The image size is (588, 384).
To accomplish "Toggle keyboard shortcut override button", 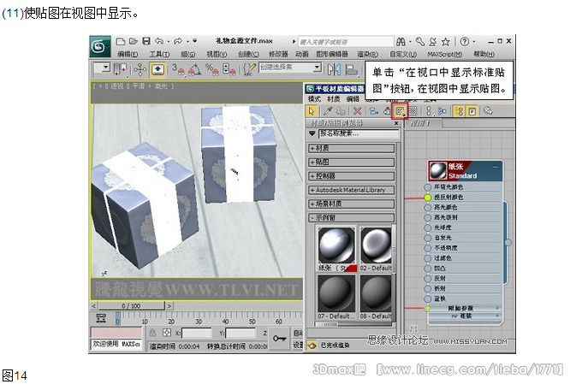I will pyautogui.click(x=157, y=69).
